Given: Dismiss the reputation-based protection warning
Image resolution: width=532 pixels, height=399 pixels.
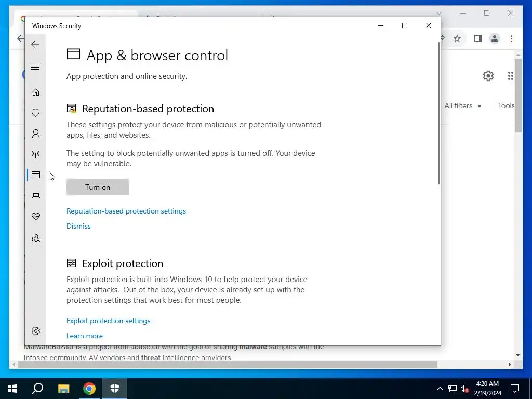Looking at the screenshot, I should click(x=78, y=226).
